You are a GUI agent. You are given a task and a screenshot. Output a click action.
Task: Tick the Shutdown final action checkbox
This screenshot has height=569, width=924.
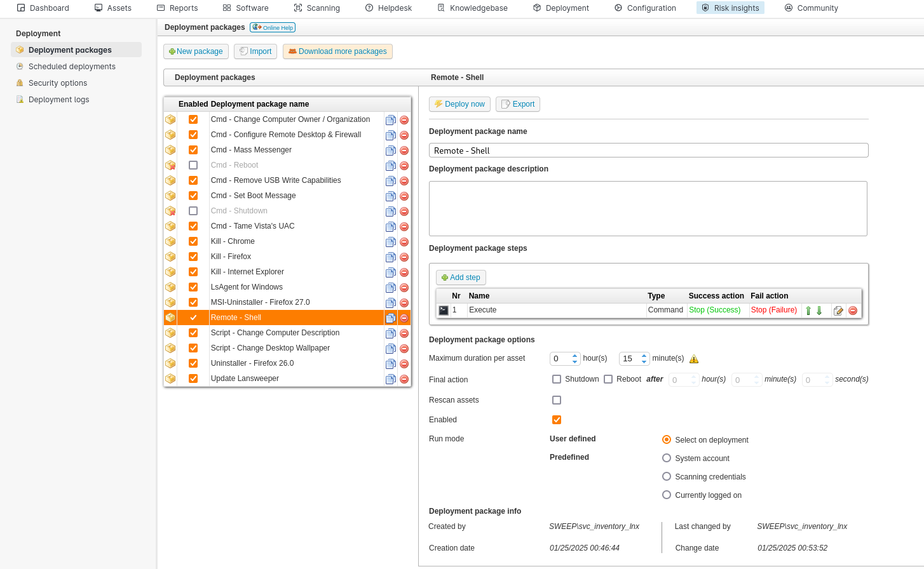(557, 379)
